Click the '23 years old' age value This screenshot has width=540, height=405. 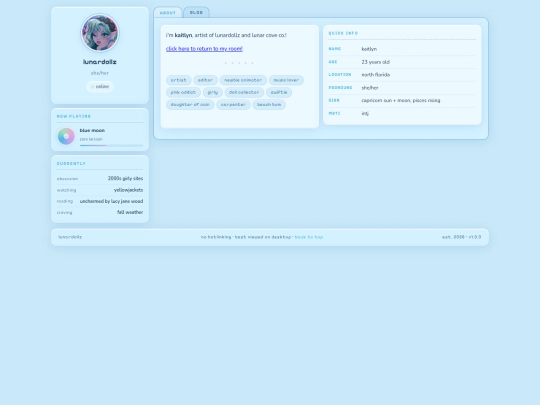(376, 62)
